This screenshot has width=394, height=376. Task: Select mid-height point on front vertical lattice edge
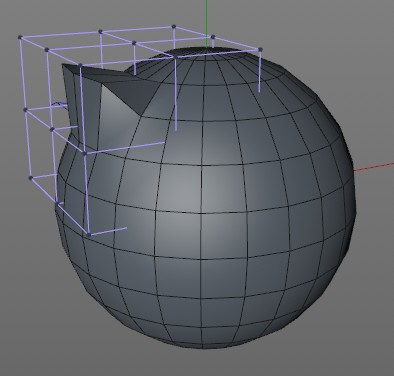85,153
